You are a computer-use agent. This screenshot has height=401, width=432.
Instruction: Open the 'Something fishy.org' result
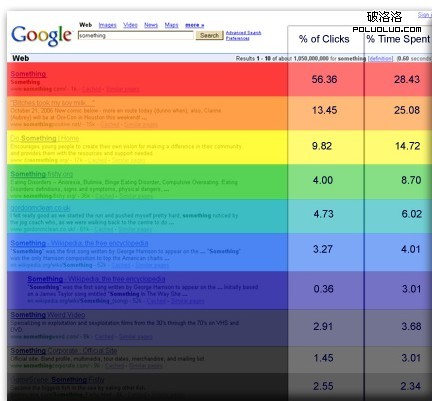pos(41,174)
